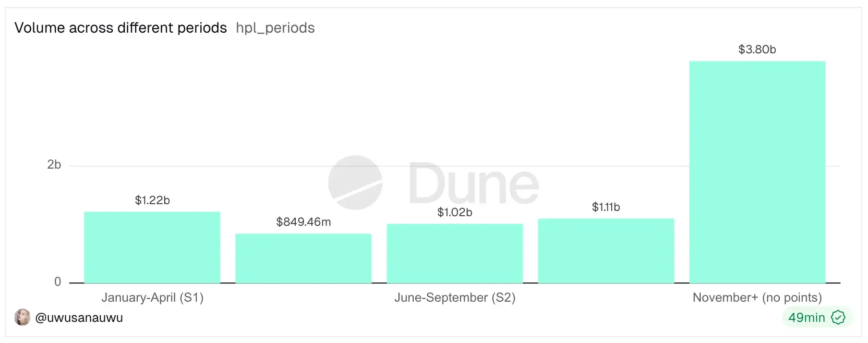Select the $1.11b volume bar
The height and width of the screenshot is (343, 868).
coord(606,251)
